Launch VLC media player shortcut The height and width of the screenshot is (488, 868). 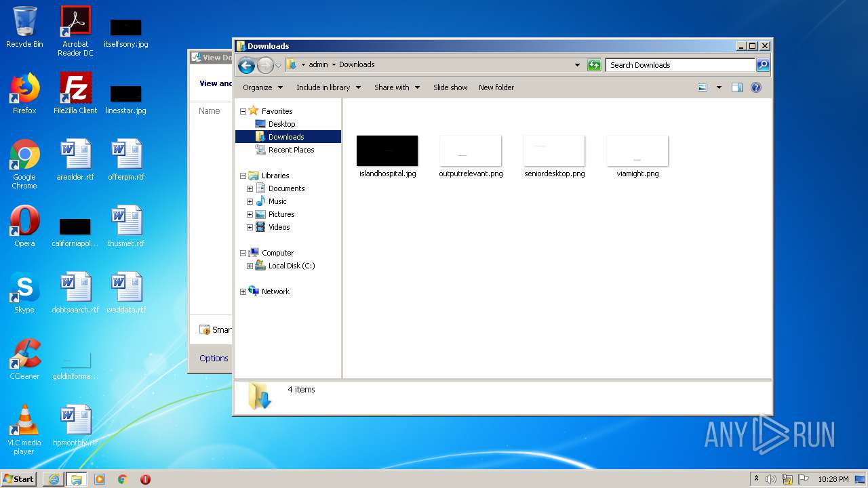(24, 430)
